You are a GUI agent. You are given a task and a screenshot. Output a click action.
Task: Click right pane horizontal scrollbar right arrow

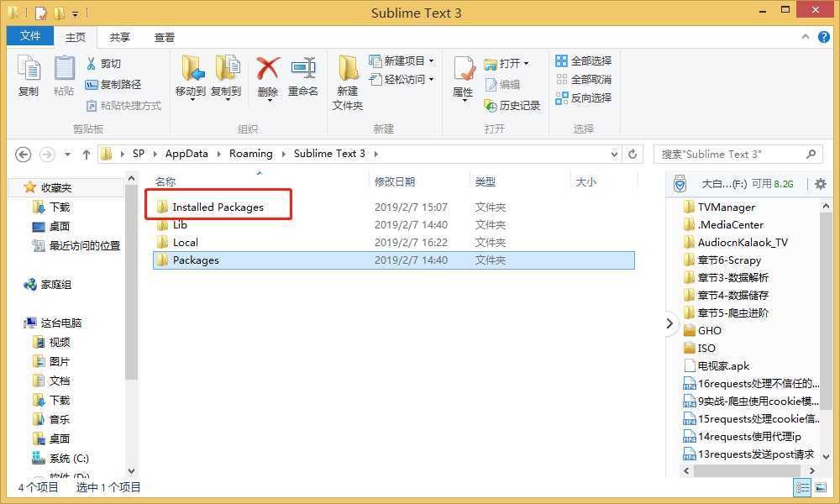point(812,470)
